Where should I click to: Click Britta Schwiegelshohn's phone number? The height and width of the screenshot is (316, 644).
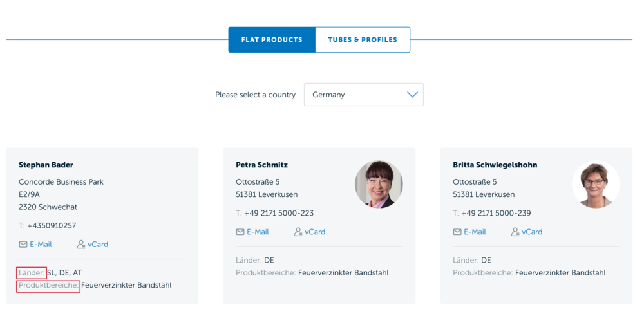[x=496, y=214]
